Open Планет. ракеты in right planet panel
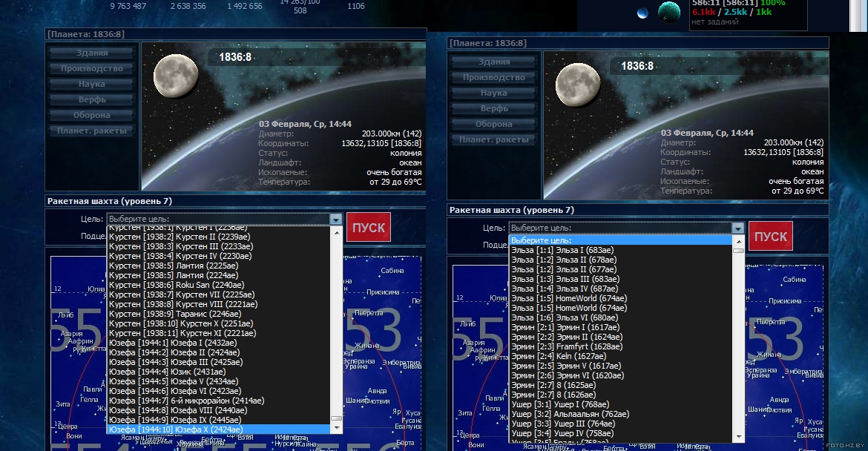This screenshot has height=451, width=868. click(x=494, y=139)
